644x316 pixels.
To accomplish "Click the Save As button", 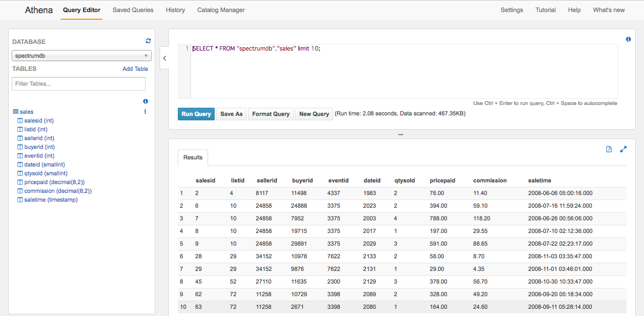I will pos(232,114).
